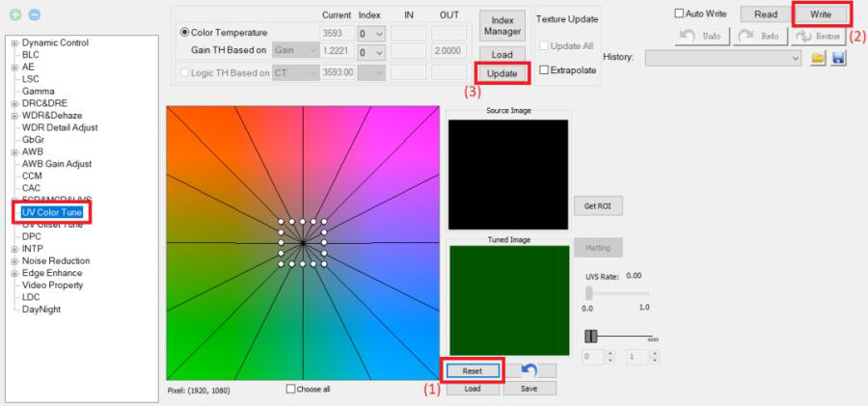Open the Gamma tree item
Image resolution: width=868 pixels, height=406 pixels.
coord(39,91)
